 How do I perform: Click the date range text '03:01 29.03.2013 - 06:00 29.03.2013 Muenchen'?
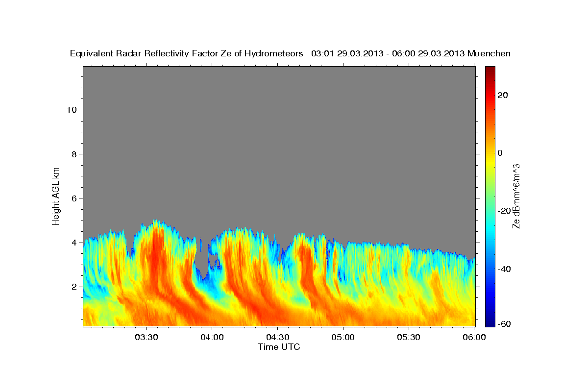(x=411, y=53)
